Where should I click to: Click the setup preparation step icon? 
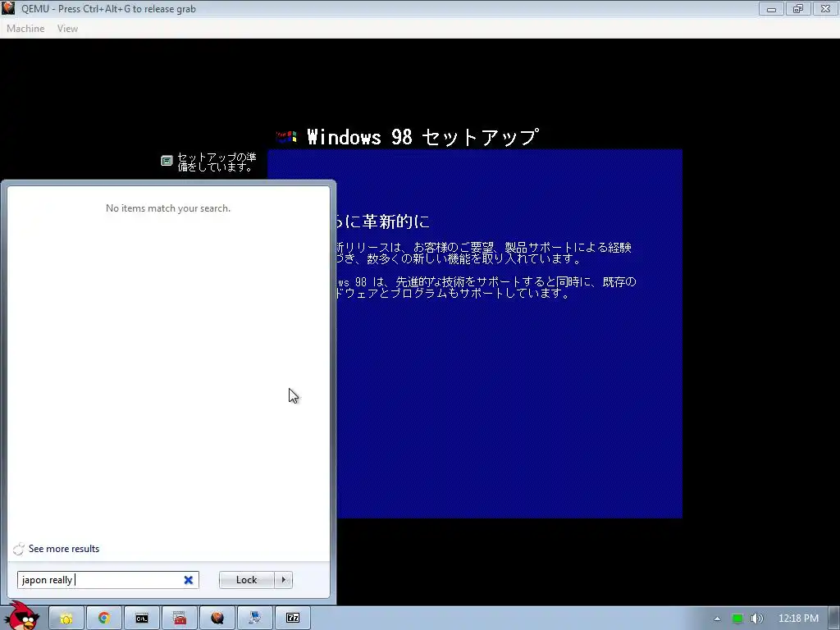tap(167, 160)
